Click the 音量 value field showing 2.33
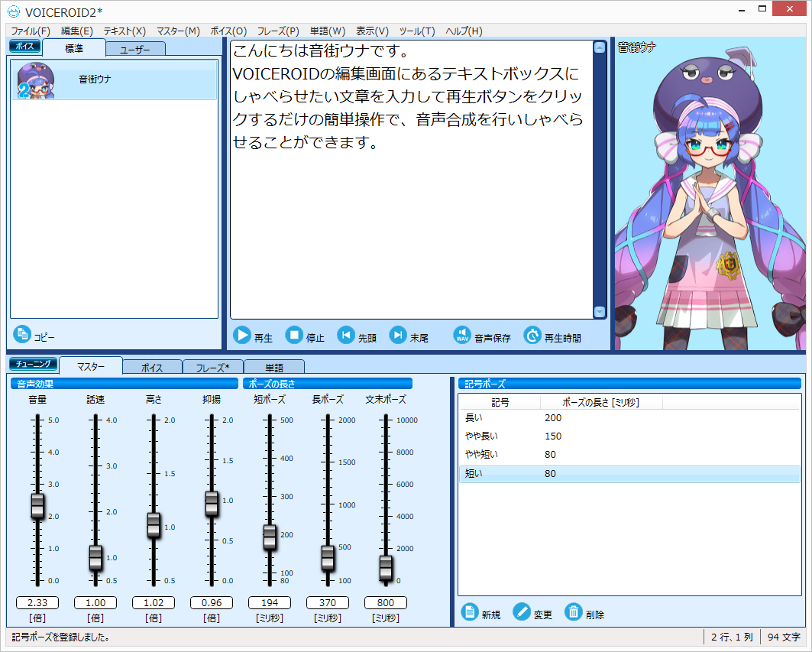This screenshot has width=812, height=652. pos(37,603)
